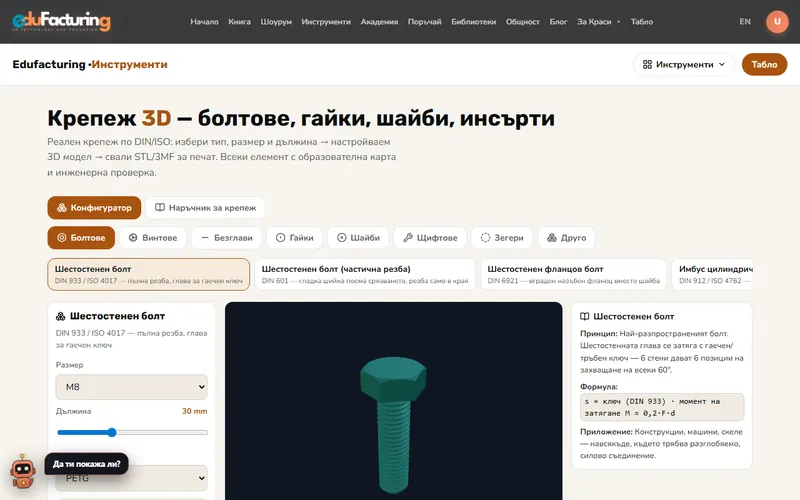Open Академия in the top navigation
Image resolution: width=800 pixels, height=500 pixels.
click(x=379, y=22)
